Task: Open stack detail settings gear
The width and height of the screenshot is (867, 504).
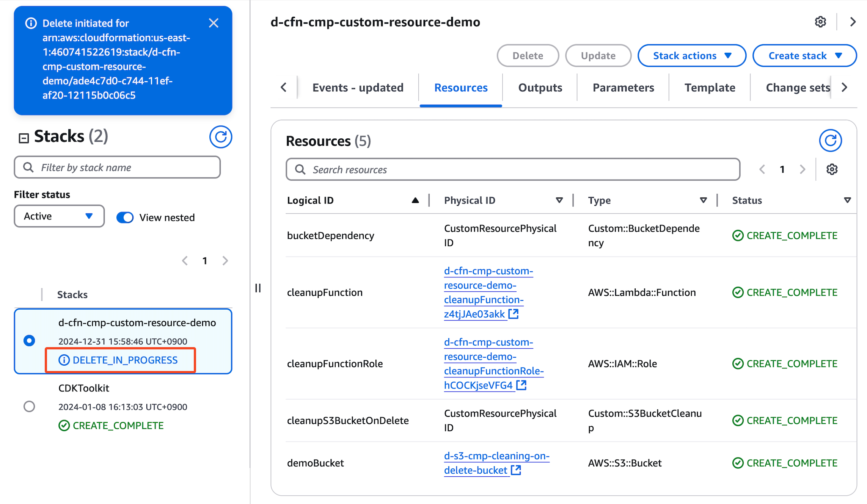Action: (820, 22)
